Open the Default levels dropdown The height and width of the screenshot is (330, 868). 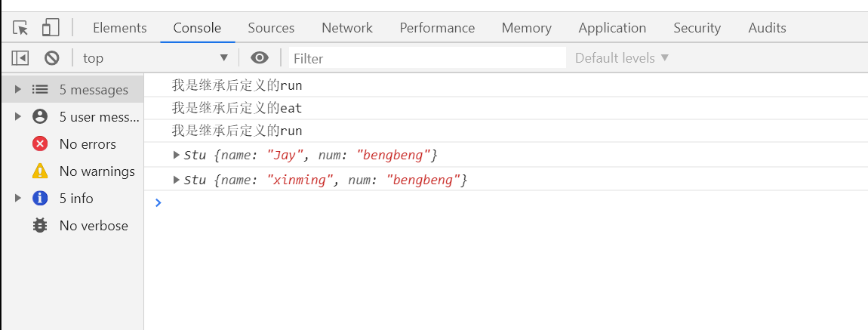point(622,57)
